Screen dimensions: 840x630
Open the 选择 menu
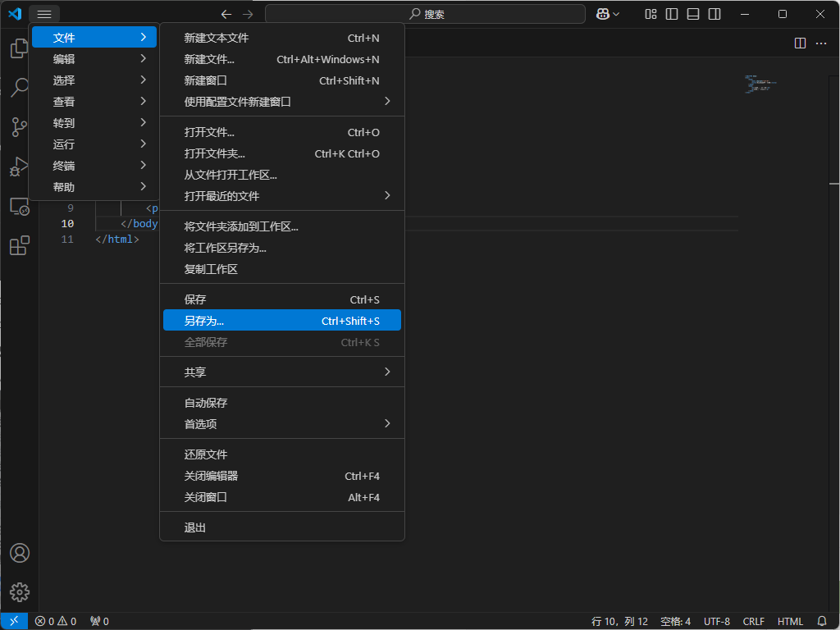[94, 80]
